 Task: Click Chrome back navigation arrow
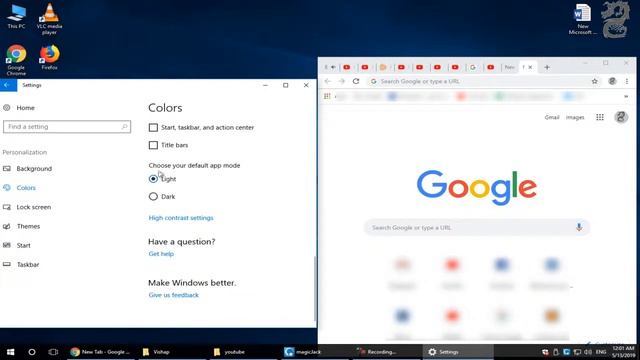[328, 81]
